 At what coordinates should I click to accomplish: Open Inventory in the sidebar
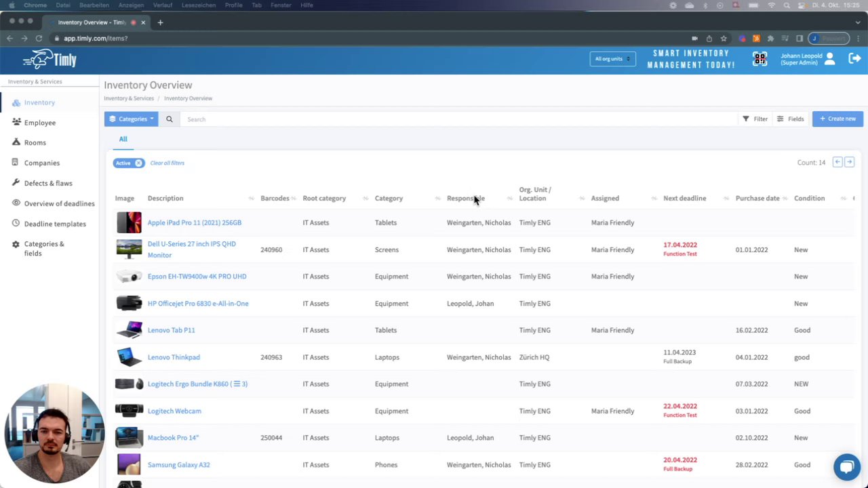(x=39, y=102)
